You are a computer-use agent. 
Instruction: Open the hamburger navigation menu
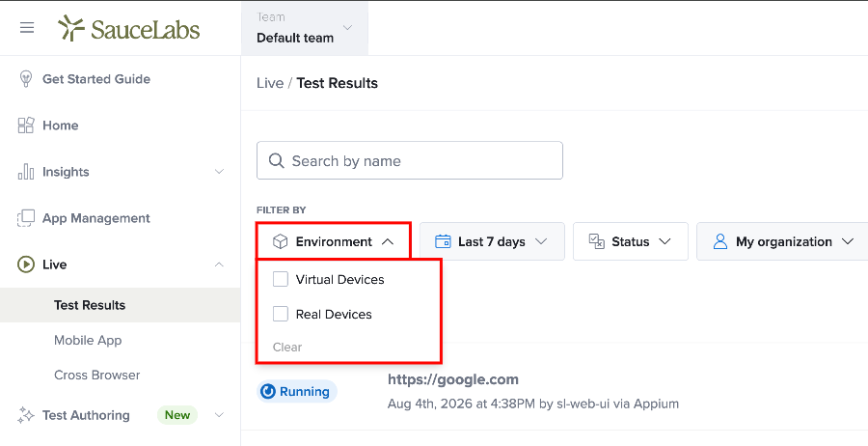tap(27, 28)
